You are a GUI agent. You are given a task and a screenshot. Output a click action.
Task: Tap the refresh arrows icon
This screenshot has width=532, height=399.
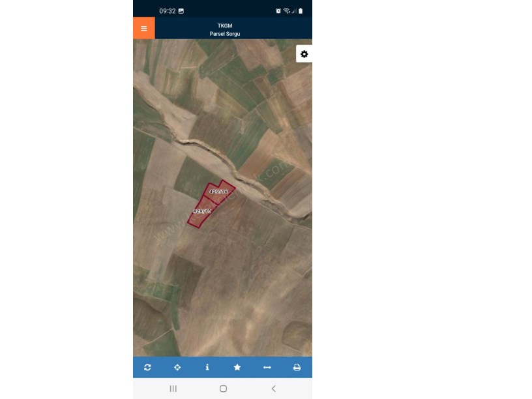point(147,368)
